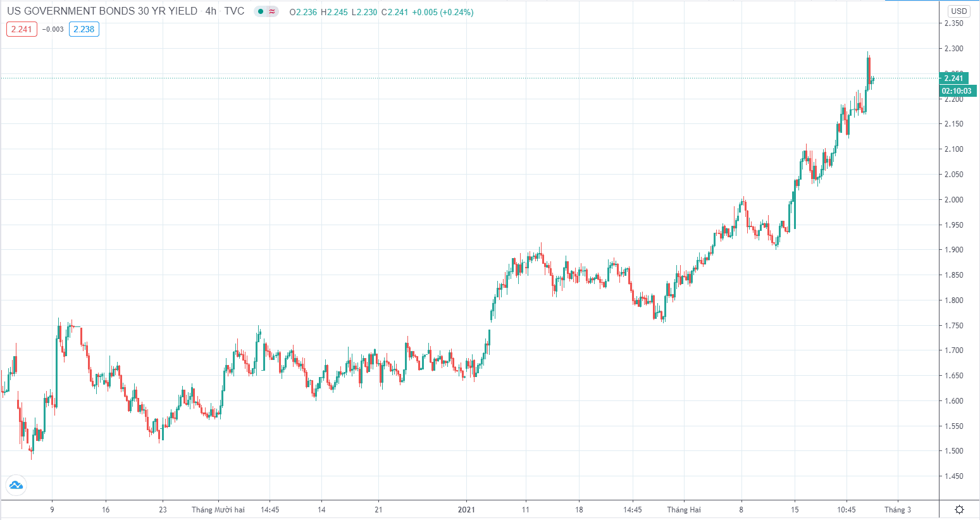Screen dimensions: 980x520
Task: Click 1.800 on the price axis
Action: [x=953, y=300]
